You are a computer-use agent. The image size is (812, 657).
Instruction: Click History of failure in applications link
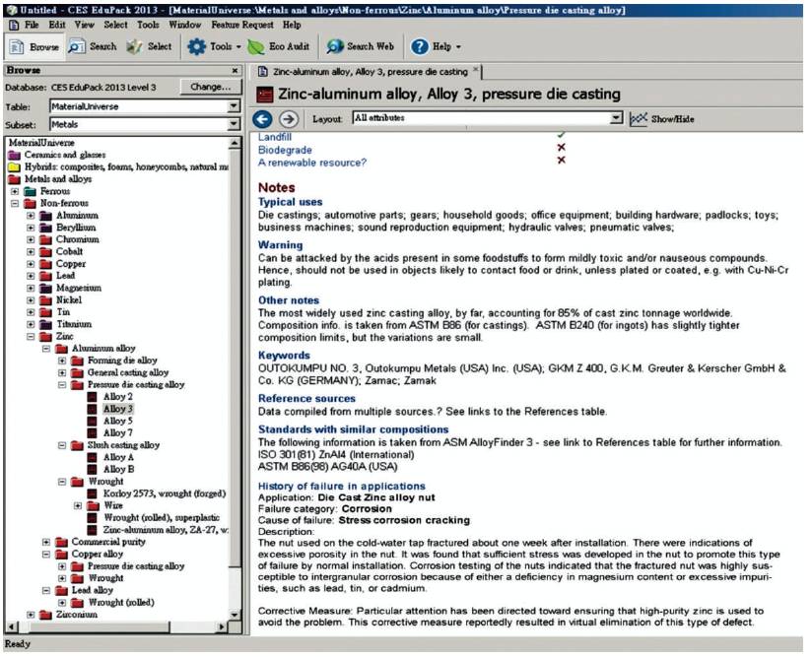342,487
